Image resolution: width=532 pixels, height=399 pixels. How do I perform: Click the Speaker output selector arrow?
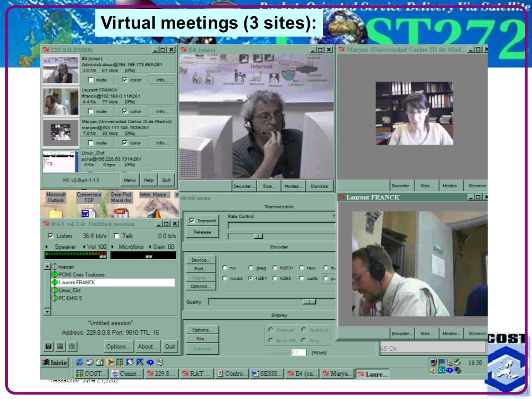point(47,247)
